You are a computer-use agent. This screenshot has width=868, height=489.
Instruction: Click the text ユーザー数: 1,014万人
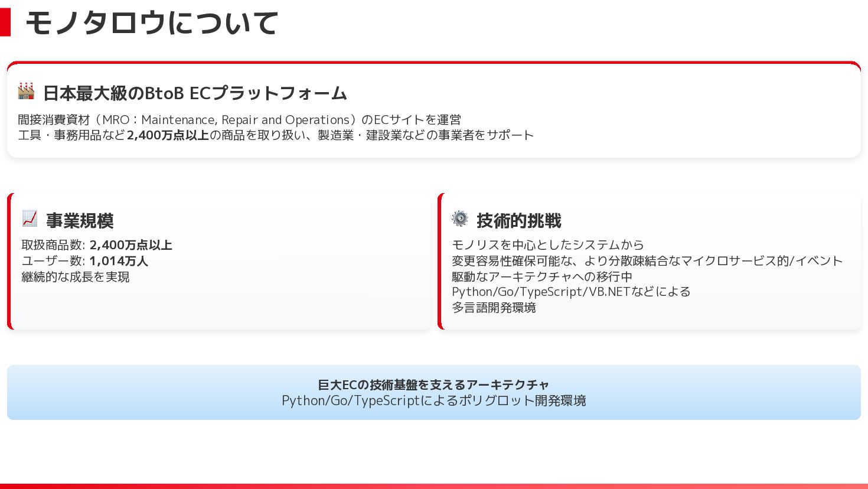point(84,261)
